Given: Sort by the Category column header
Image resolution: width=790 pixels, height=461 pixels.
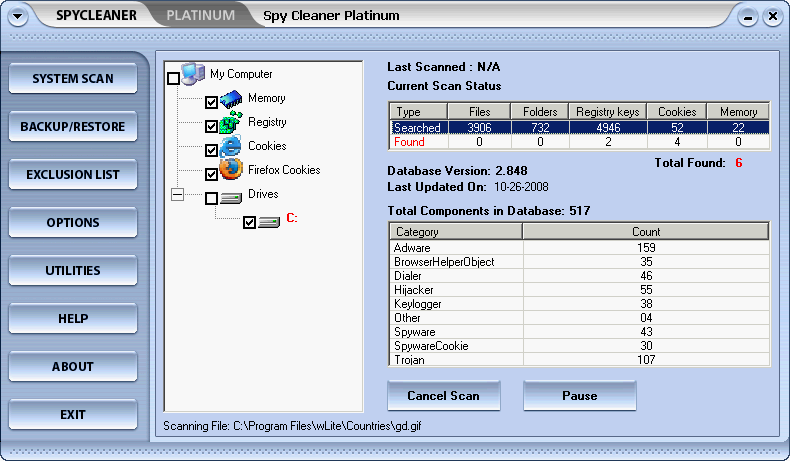Looking at the screenshot, I should click(x=456, y=232).
